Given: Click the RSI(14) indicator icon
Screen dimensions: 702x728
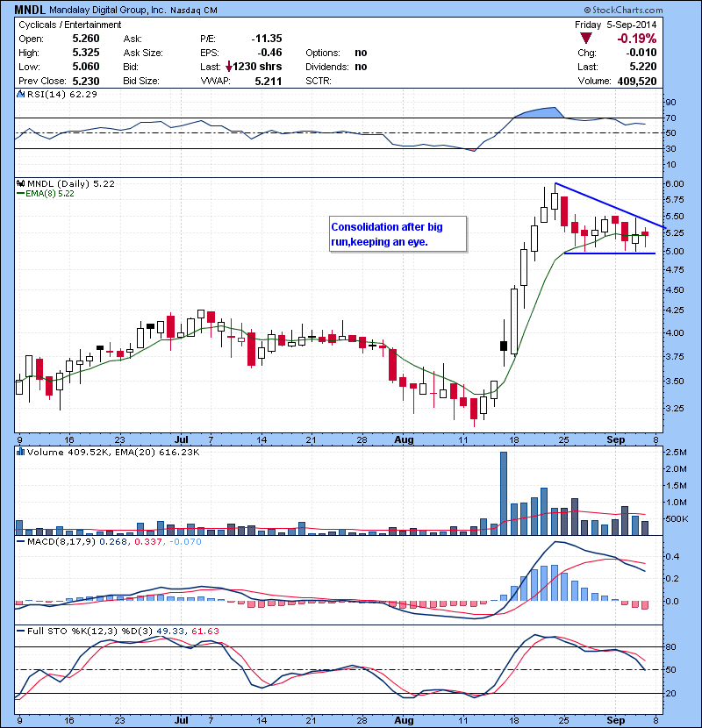Looking at the screenshot, I should click(20, 94).
